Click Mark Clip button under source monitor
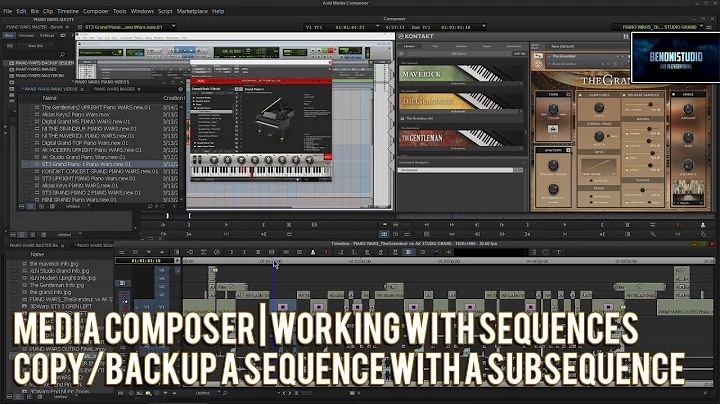The image size is (720, 404). [x=289, y=225]
